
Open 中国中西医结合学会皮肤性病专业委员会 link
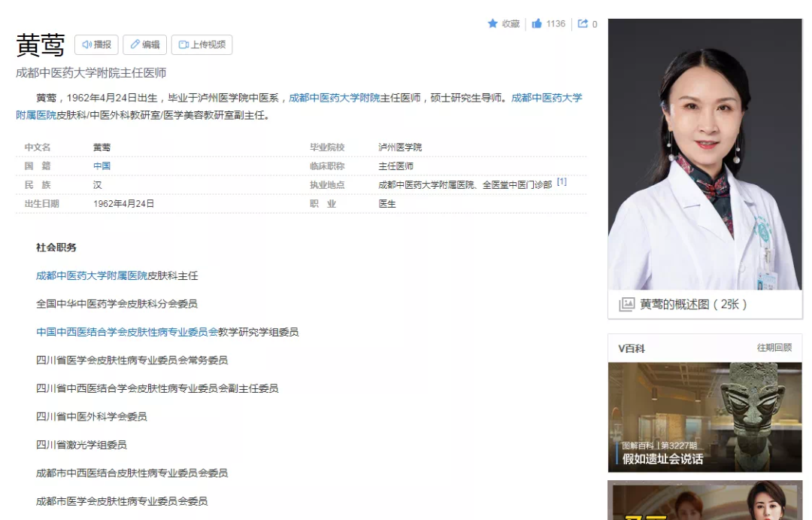[127, 333]
